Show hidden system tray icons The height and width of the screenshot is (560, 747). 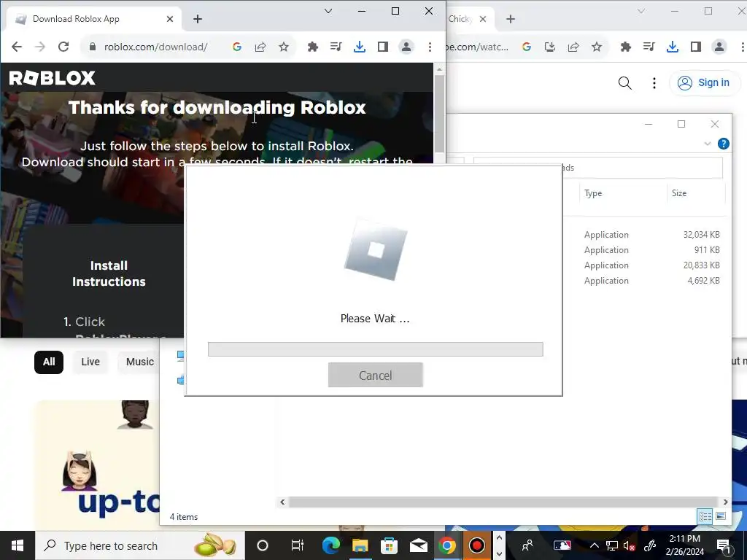click(x=594, y=545)
